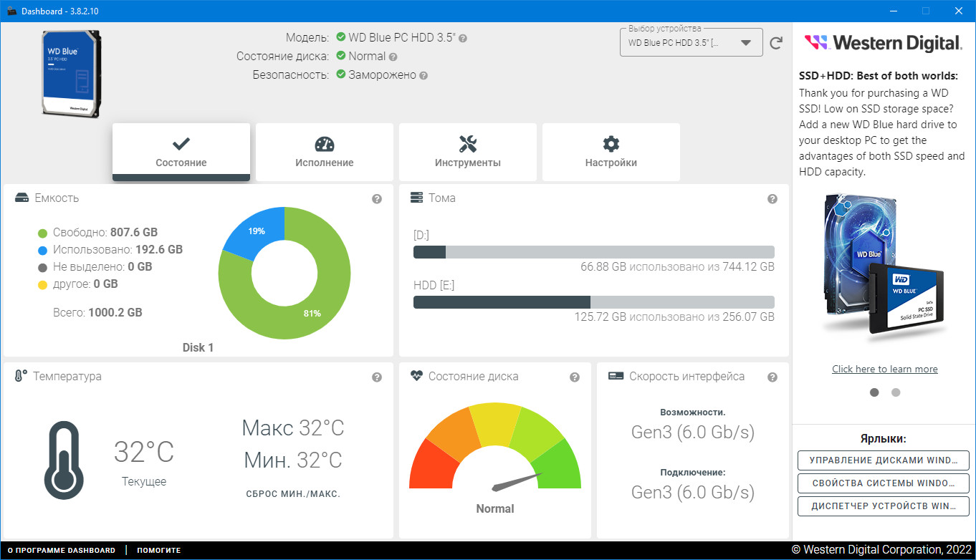Image resolution: width=976 pixels, height=560 pixels.
Task: Click the Мин. 32°C value
Action: pos(293,459)
